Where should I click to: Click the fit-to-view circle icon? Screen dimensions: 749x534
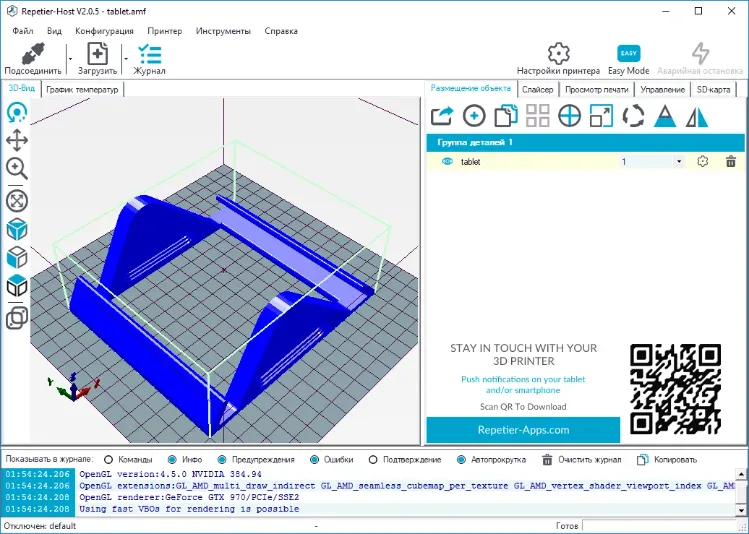pos(17,201)
